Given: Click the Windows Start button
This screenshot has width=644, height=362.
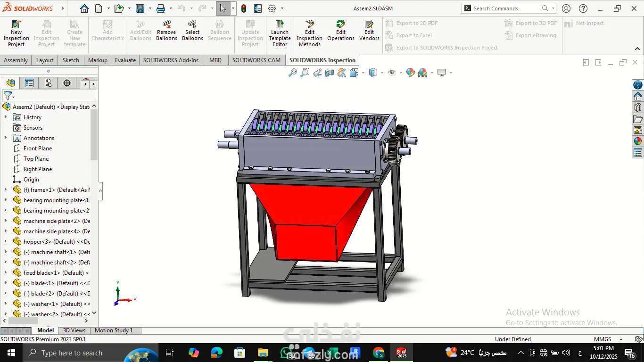Looking at the screenshot, I should tap(11, 353).
